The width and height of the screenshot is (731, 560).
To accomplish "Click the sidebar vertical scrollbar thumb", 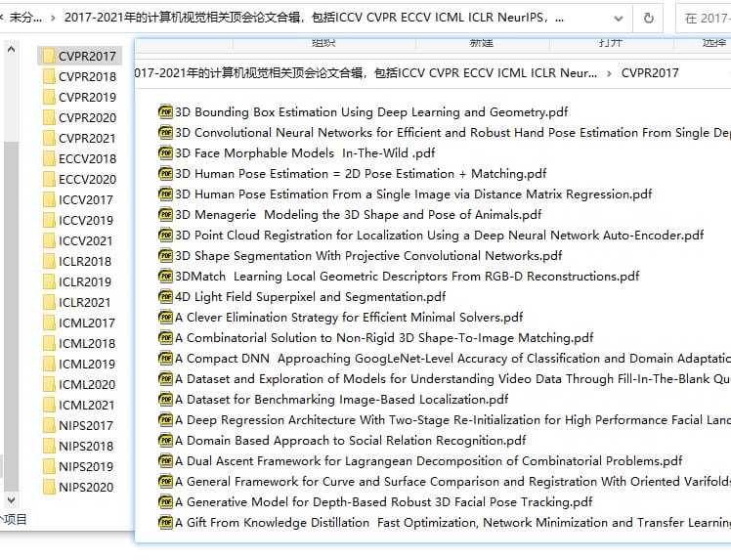I will [11, 316].
